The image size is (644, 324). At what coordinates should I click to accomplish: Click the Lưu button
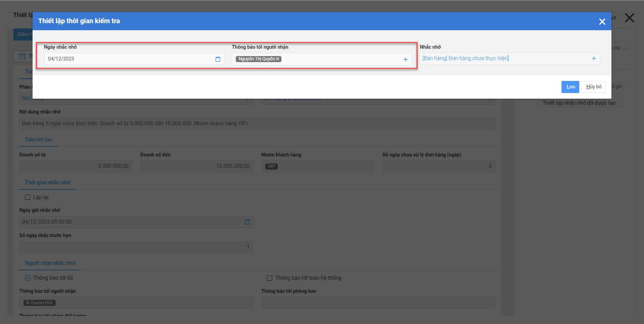tap(570, 87)
